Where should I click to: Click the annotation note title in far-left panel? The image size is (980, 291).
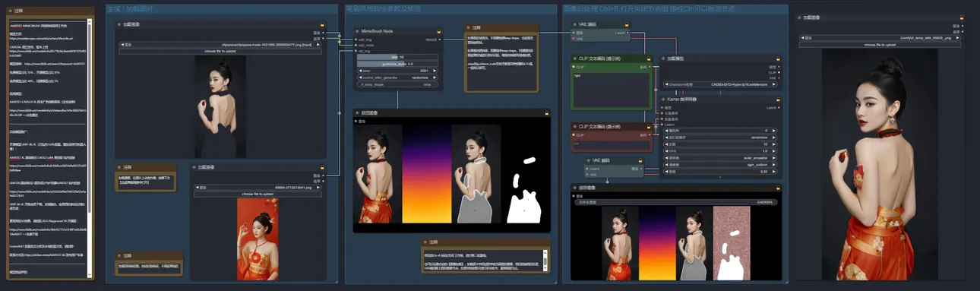tap(18, 11)
